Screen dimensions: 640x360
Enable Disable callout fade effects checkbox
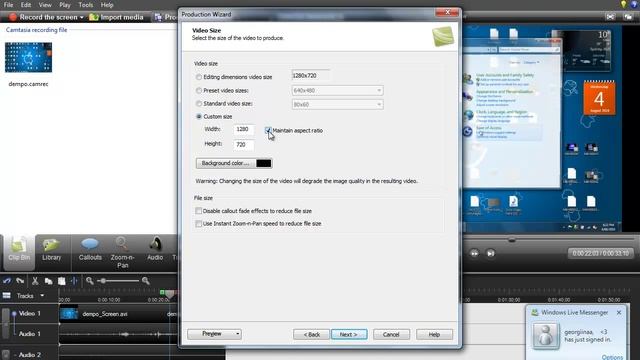(198, 211)
